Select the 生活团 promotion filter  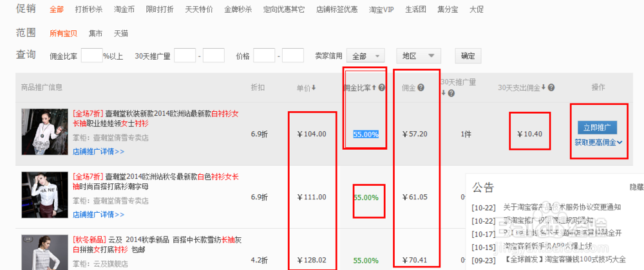pyautogui.click(x=415, y=10)
